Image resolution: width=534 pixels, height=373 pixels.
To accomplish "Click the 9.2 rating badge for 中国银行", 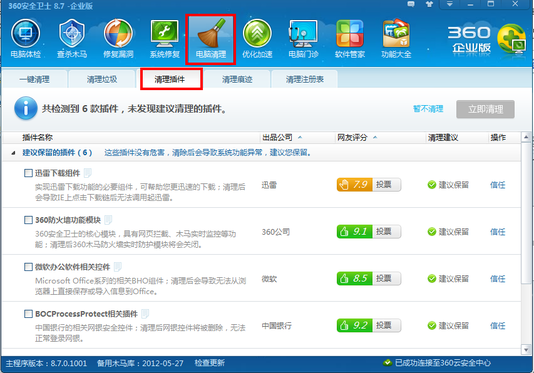I will click(355, 325).
